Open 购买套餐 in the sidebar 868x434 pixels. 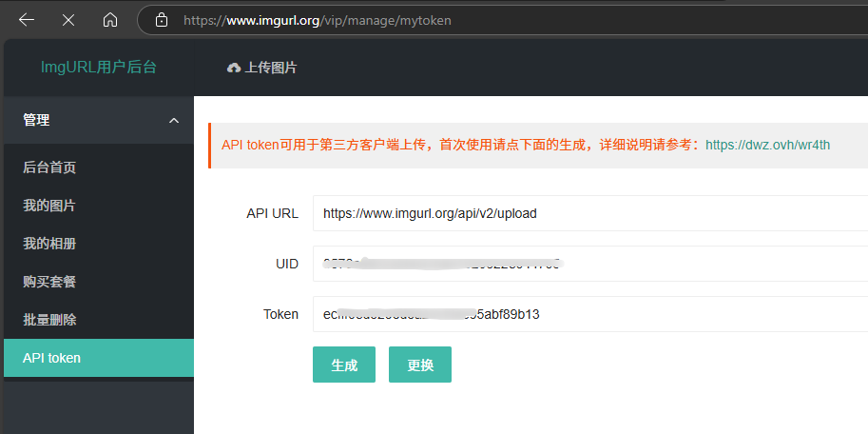[x=99, y=282]
